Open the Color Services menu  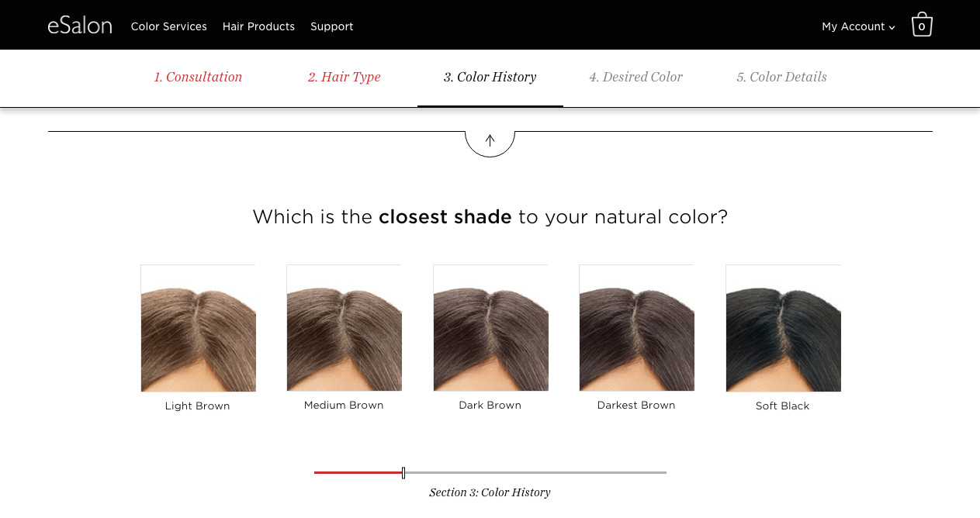(168, 26)
